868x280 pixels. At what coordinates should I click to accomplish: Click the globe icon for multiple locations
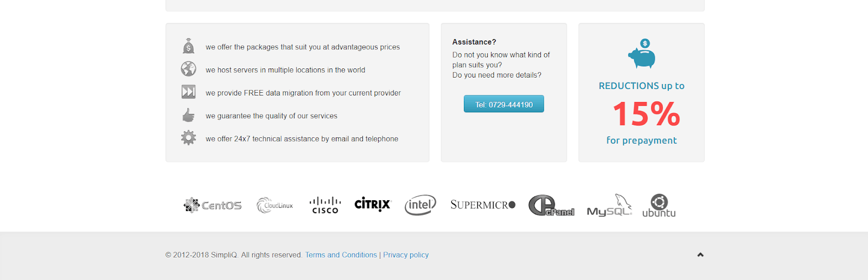[188, 69]
